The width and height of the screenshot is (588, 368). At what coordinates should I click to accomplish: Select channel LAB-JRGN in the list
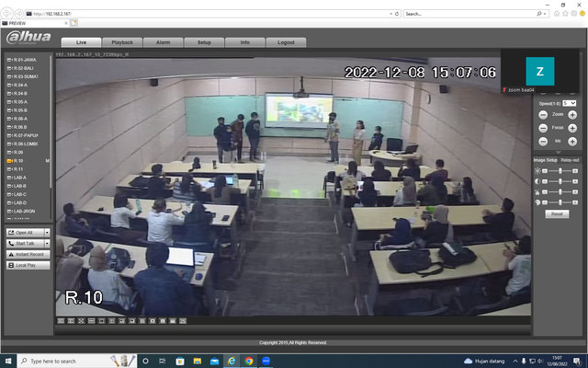point(23,211)
